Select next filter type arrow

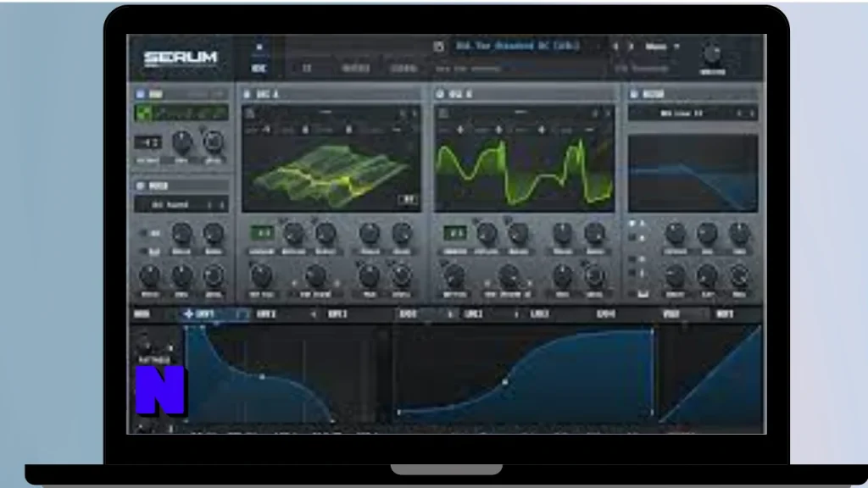coord(752,114)
